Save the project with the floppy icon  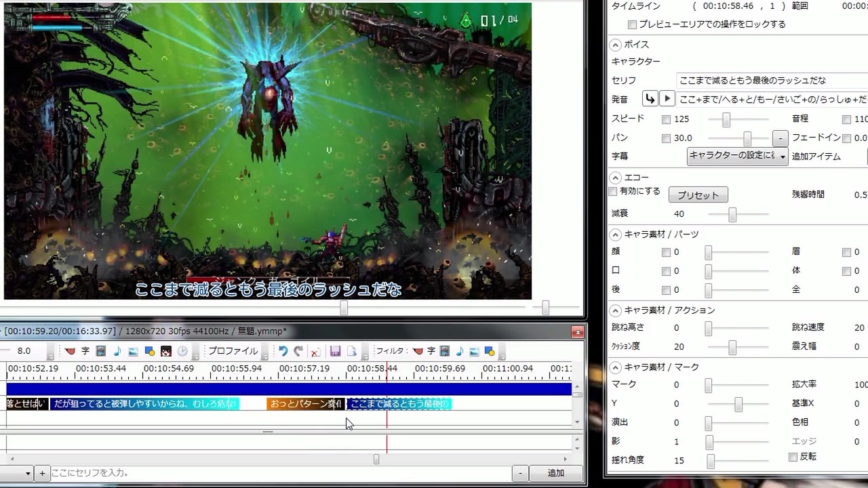point(335,351)
